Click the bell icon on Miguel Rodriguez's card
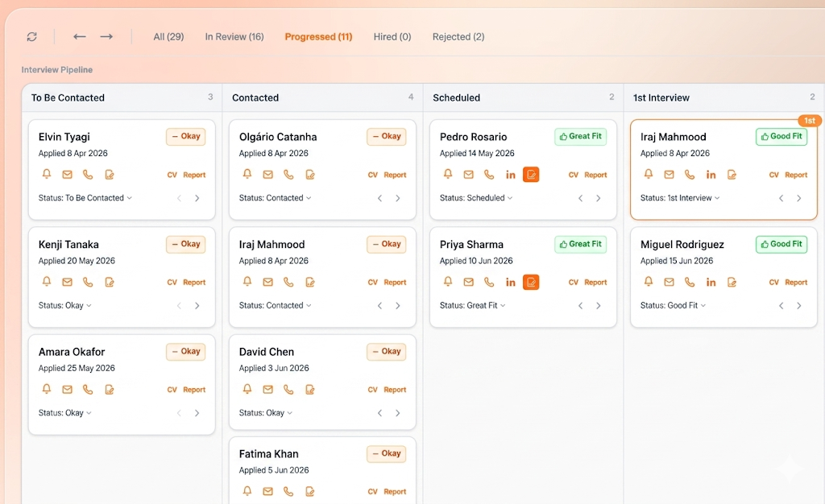This screenshot has width=825, height=504. 649,282
